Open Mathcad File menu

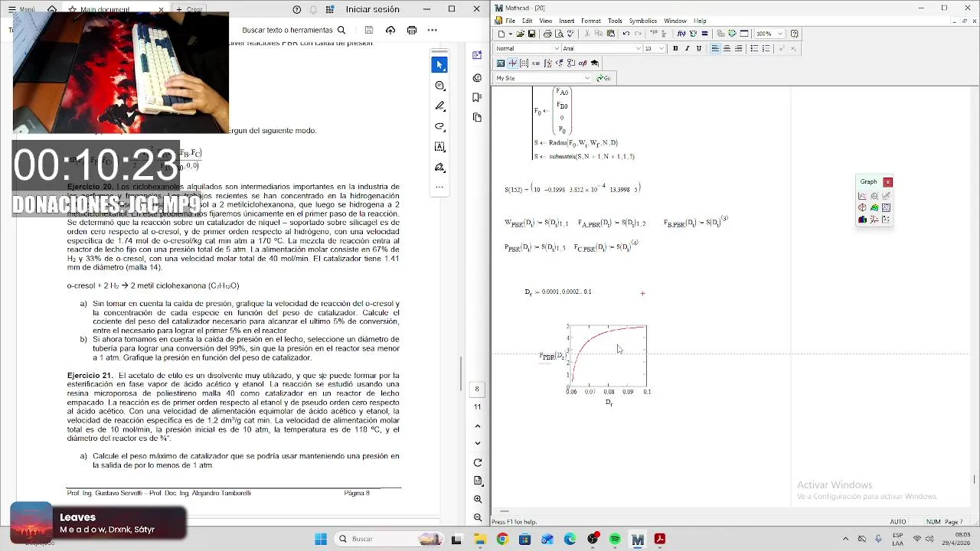[x=510, y=21]
